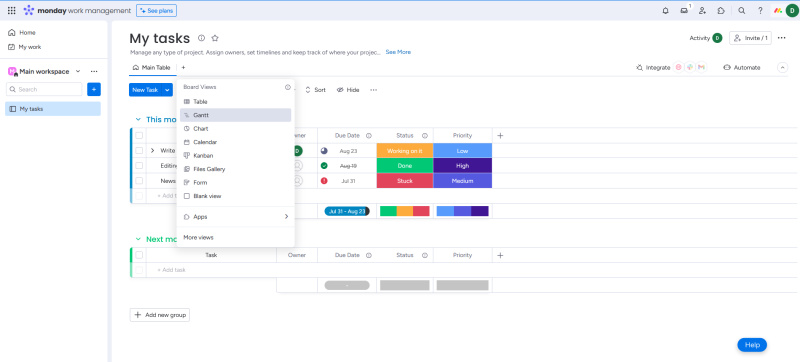Expand the Main workspace dropdown
Image resolution: width=800 pixels, height=362 pixels.
coord(78,71)
